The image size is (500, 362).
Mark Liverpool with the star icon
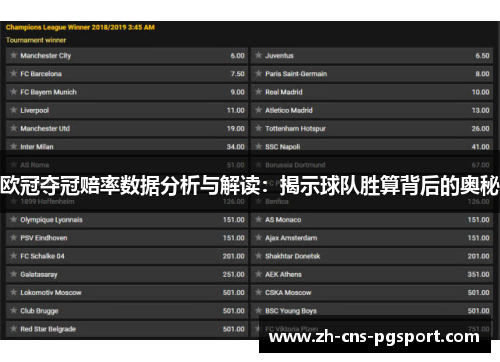coord(13,110)
